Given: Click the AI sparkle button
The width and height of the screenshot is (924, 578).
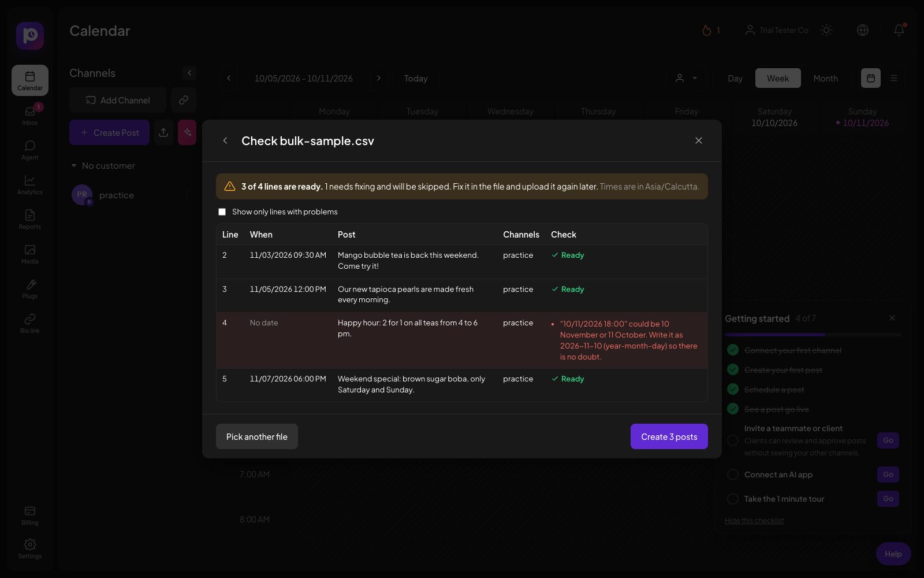Looking at the screenshot, I should tap(187, 132).
